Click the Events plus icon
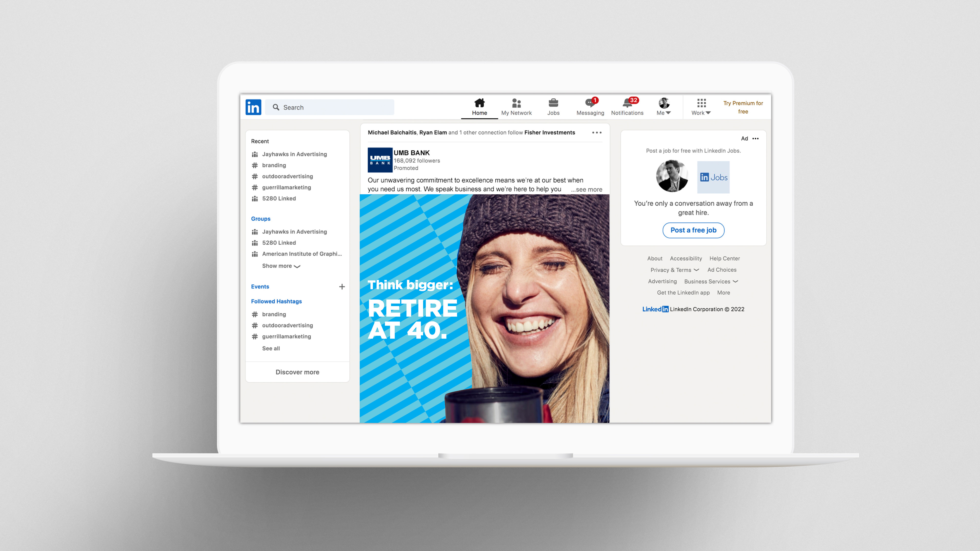The height and width of the screenshot is (551, 980). 342,287
